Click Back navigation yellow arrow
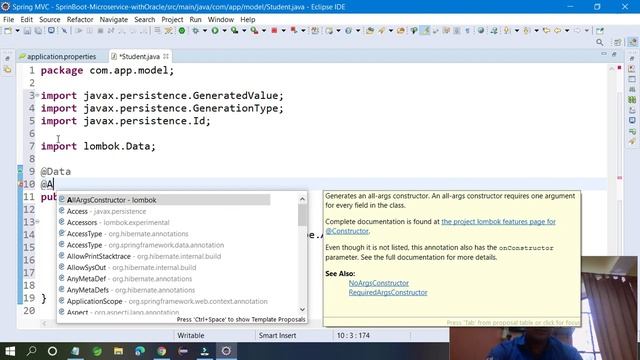The height and width of the screenshot is (360, 640). point(558,31)
